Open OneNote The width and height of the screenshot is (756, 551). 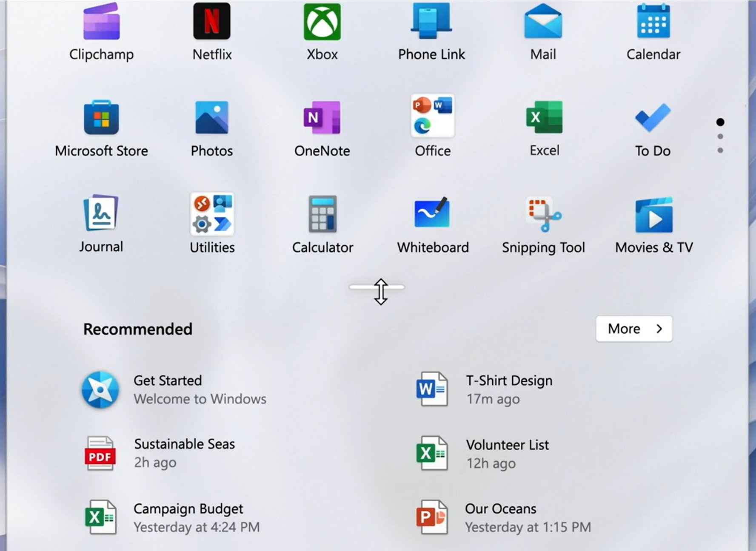point(322,129)
